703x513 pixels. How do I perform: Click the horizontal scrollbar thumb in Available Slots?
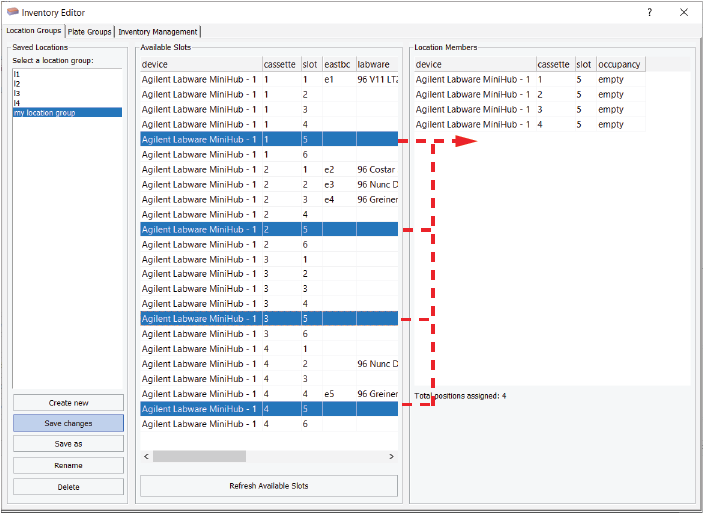[x=200, y=456]
